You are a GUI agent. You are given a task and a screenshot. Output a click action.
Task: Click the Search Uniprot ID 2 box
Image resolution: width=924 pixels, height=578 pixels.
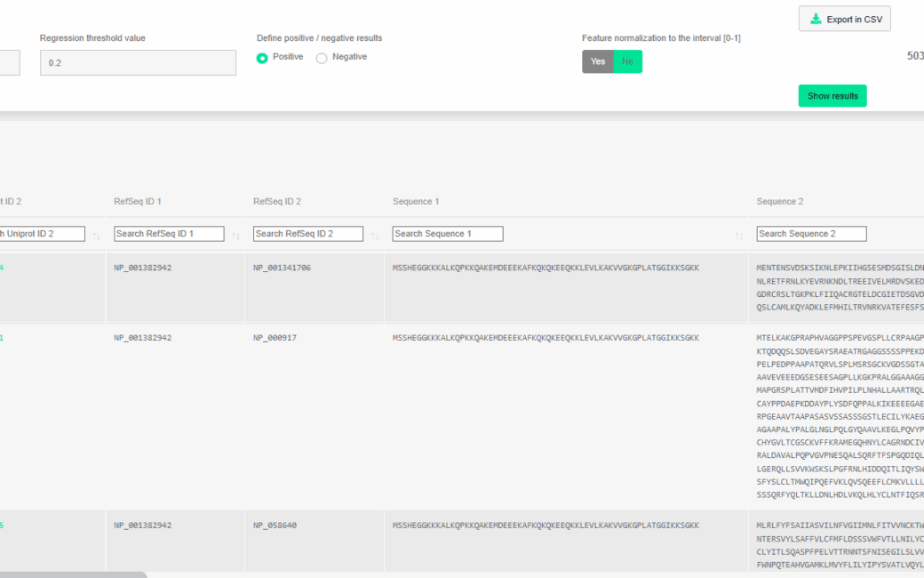pyautogui.click(x=42, y=234)
